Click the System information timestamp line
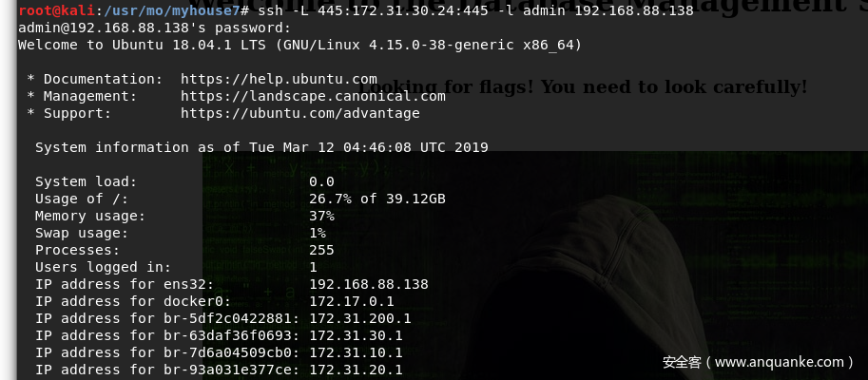The image size is (868, 380). 261,147
